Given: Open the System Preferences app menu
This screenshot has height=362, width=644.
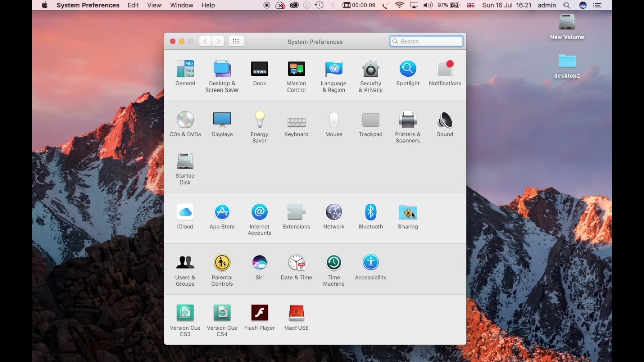Looking at the screenshot, I should (x=88, y=5).
